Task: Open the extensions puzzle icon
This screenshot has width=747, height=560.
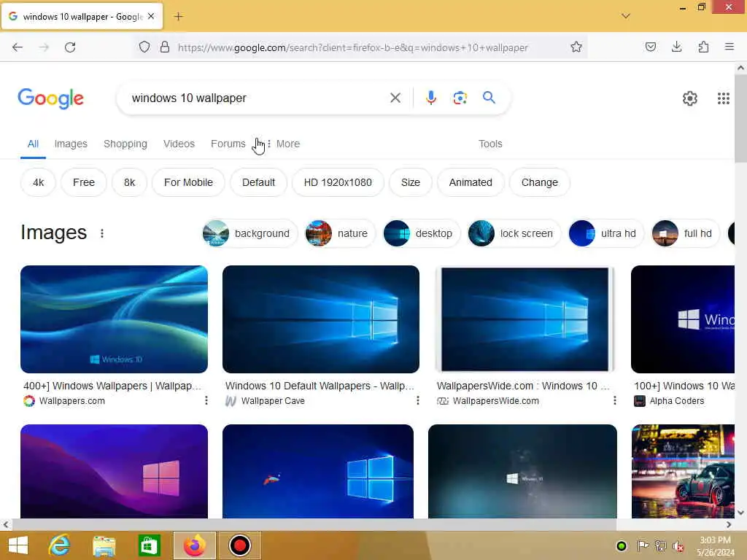Action: click(x=703, y=47)
